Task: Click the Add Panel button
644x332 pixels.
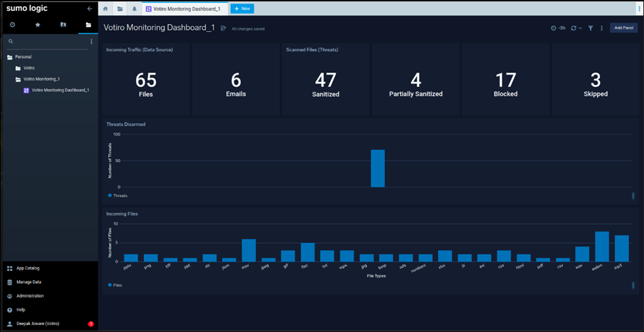Action: tap(623, 28)
